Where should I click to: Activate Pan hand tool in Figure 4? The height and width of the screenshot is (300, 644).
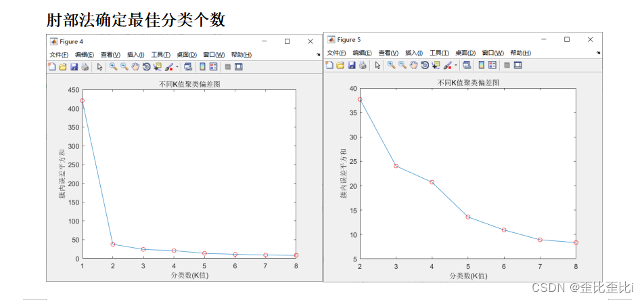135,66
